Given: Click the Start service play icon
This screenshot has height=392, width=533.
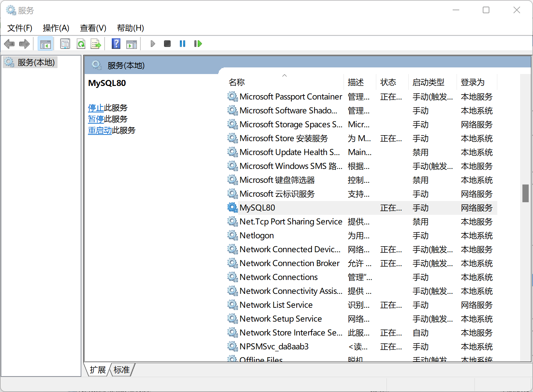Looking at the screenshot, I should (153, 44).
